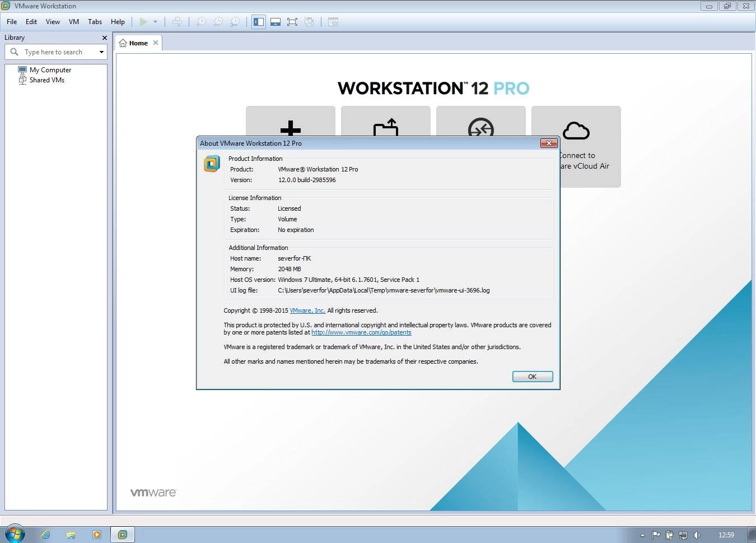Open the Windows Start menu
This screenshot has width=756, height=543.
click(x=15, y=533)
